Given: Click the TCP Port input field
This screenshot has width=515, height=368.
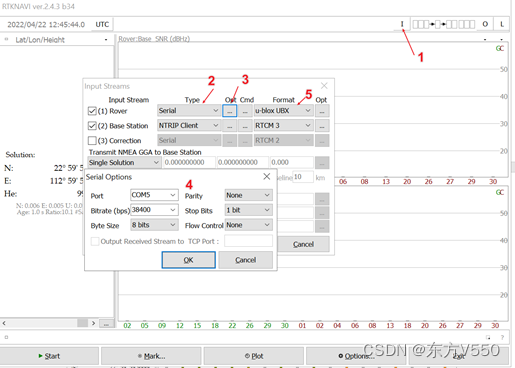Looking at the screenshot, I should [248, 241].
